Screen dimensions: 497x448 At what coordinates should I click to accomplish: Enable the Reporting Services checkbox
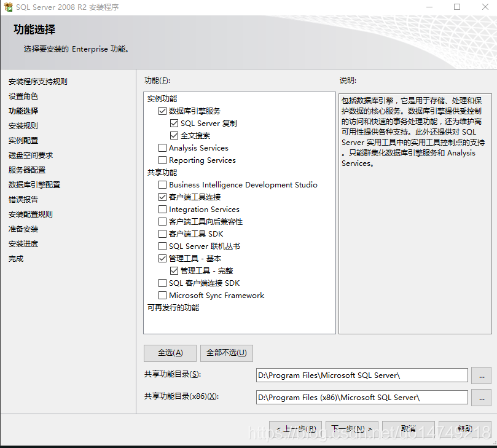[x=162, y=160]
